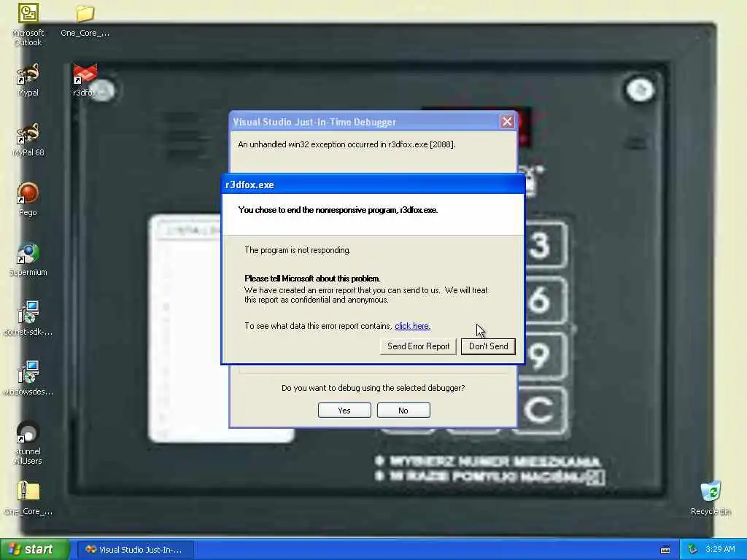Click Yes in the Just-In-Time Debugger
This screenshot has width=747, height=560.
pyautogui.click(x=344, y=411)
